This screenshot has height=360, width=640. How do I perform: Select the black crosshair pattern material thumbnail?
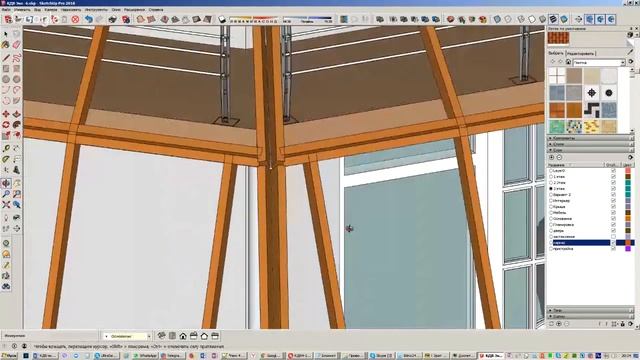[x=591, y=93]
